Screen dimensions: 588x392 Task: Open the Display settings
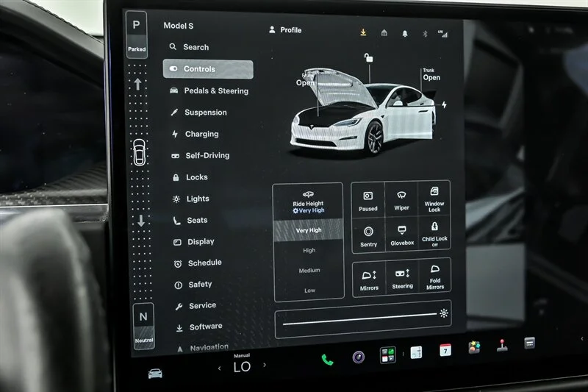tap(194, 242)
